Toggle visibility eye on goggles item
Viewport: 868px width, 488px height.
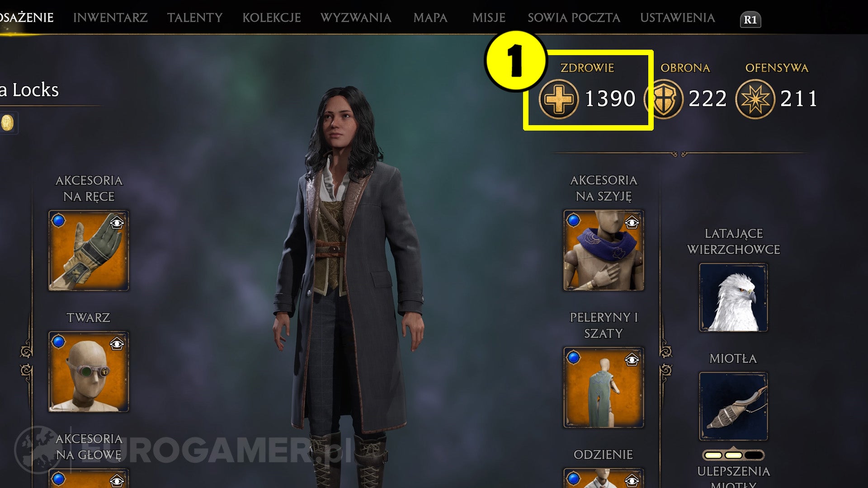tap(117, 344)
